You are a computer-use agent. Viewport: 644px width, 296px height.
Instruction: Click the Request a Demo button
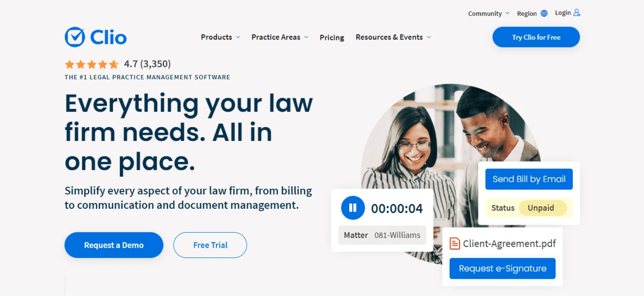tap(114, 245)
